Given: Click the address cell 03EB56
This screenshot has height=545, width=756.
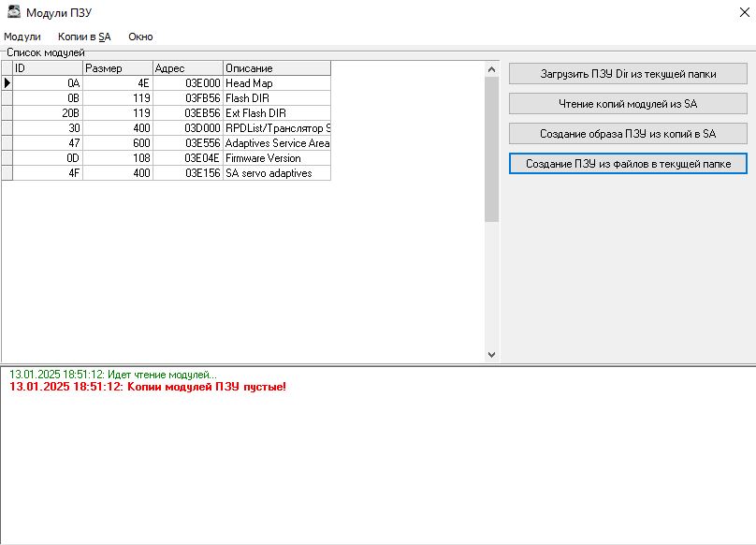Looking at the screenshot, I should (188, 113).
